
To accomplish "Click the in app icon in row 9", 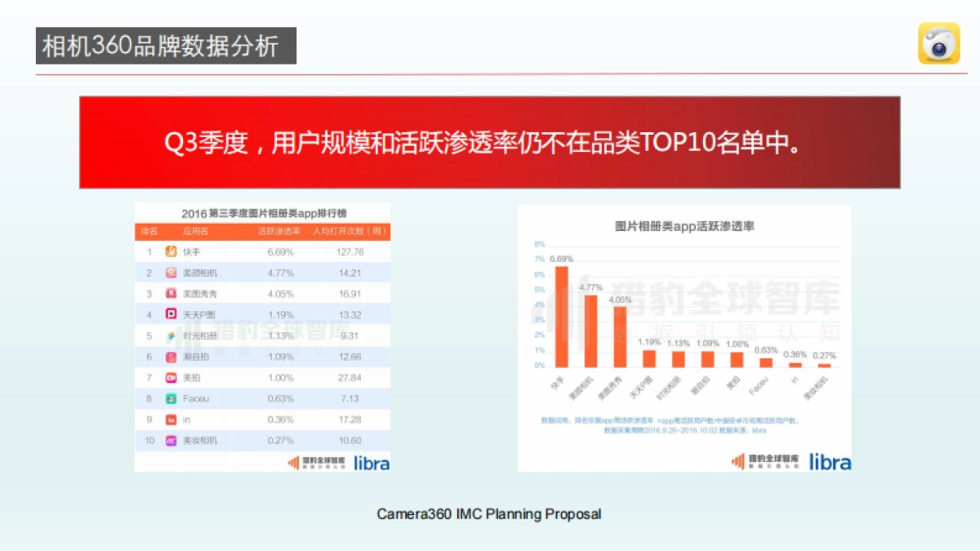I will (171, 420).
